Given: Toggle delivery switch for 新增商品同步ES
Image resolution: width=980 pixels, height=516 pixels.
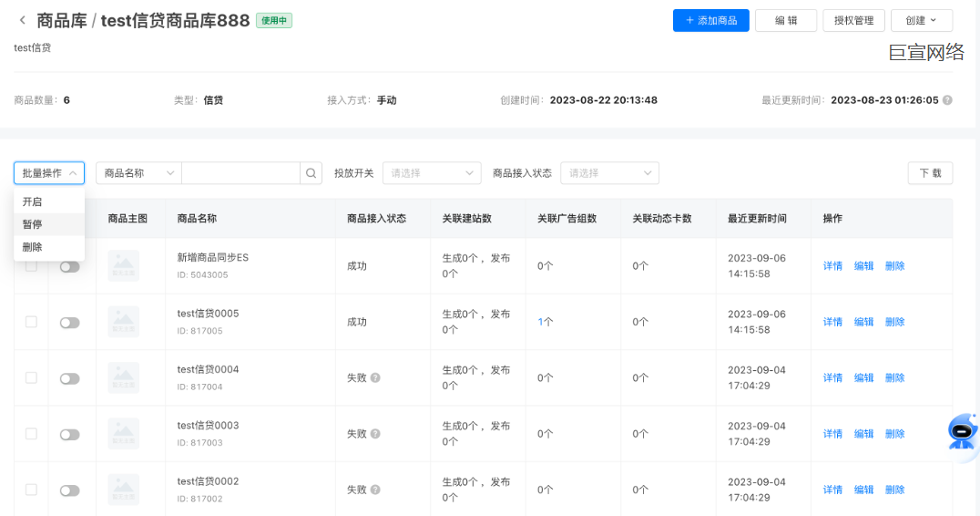Looking at the screenshot, I should 70,267.
